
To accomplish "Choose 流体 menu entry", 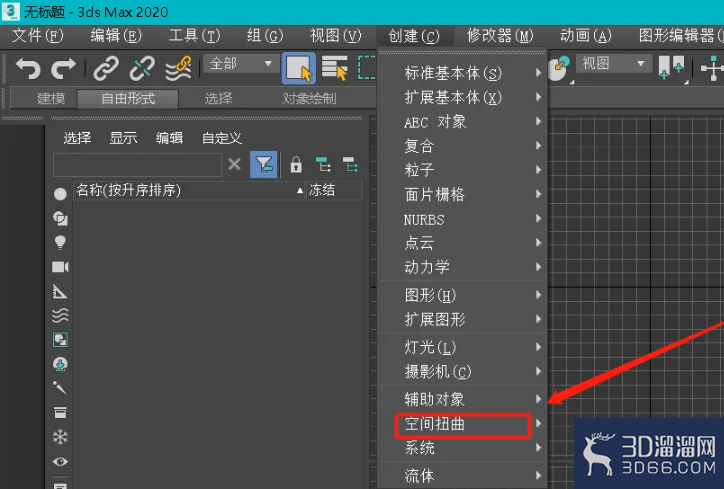I will click(x=462, y=475).
